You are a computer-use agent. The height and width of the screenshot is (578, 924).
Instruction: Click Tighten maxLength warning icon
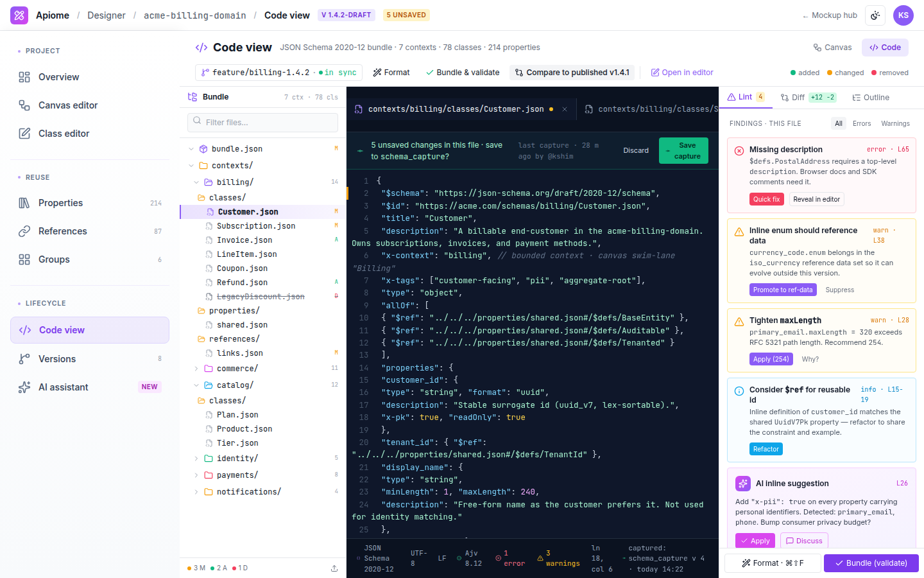click(x=739, y=321)
